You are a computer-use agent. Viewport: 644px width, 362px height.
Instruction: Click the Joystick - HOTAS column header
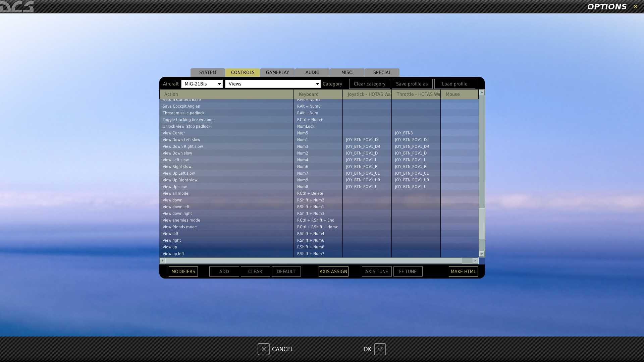point(367,94)
